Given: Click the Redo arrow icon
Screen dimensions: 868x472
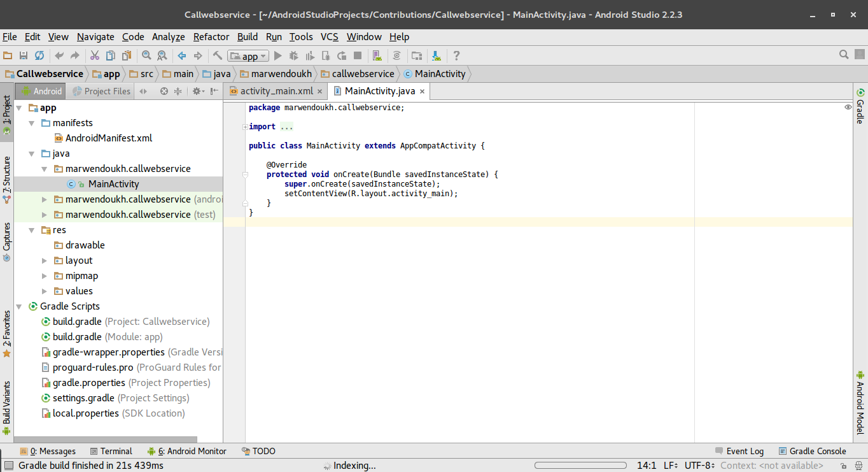Looking at the screenshot, I should coord(75,56).
